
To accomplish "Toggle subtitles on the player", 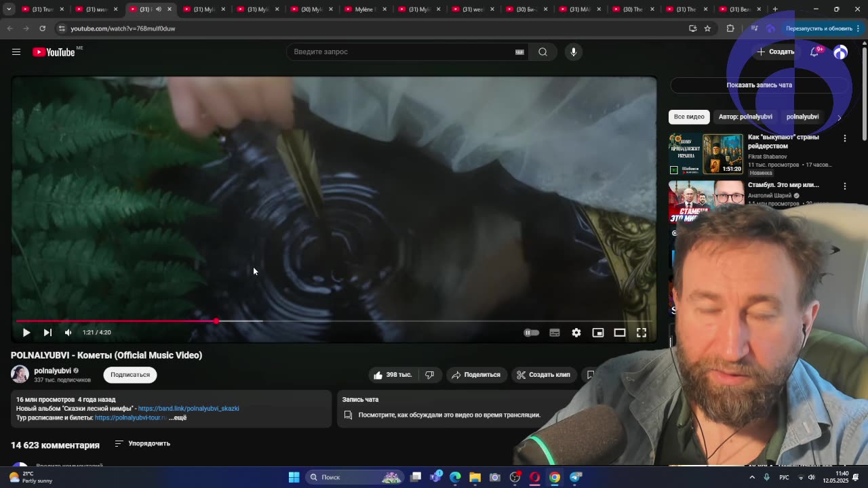I will pos(555,333).
